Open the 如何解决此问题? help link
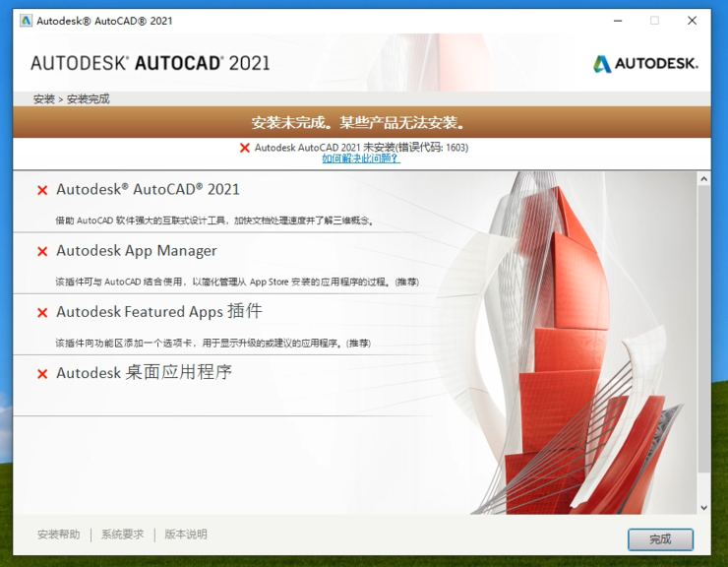This screenshot has width=728, height=567. (361, 158)
